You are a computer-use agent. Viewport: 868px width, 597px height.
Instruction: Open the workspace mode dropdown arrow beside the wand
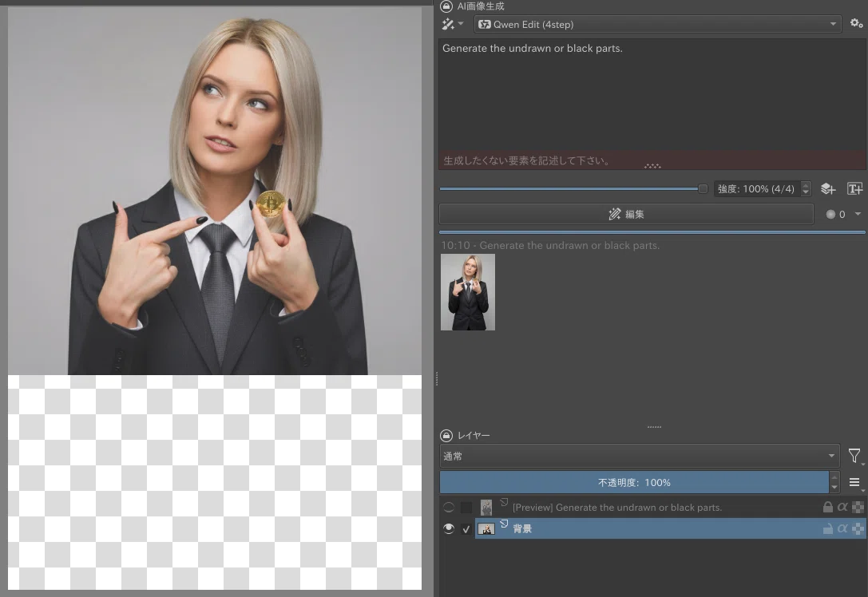pos(461,23)
